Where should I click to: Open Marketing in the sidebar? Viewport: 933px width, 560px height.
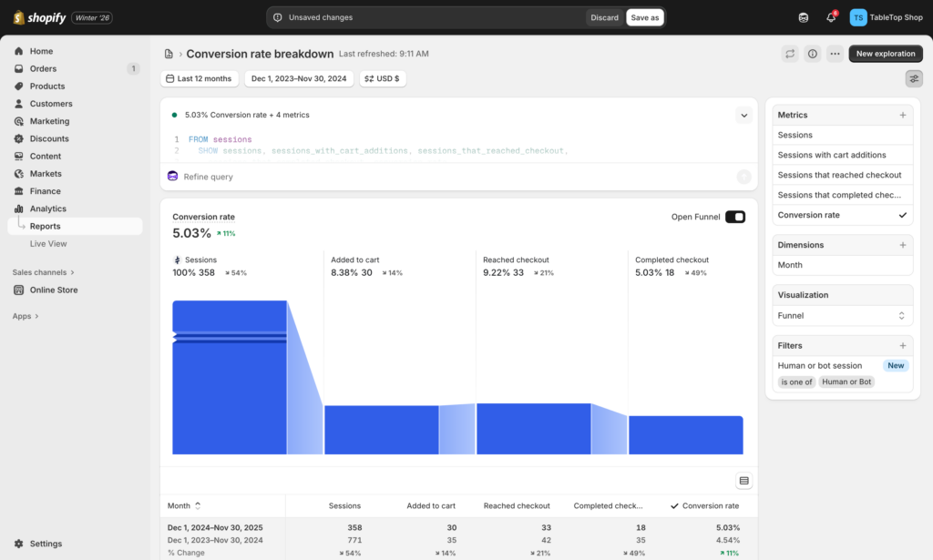[75, 121]
